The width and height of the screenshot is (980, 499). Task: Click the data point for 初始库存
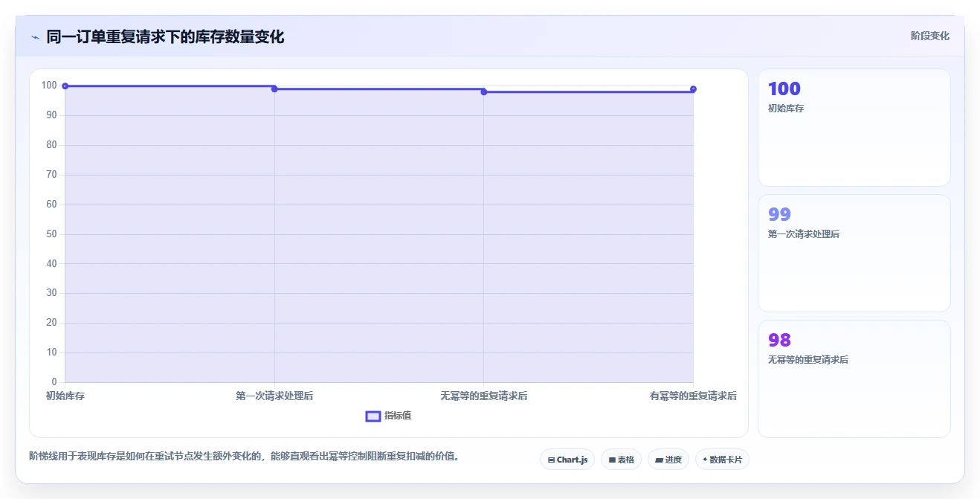point(65,86)
